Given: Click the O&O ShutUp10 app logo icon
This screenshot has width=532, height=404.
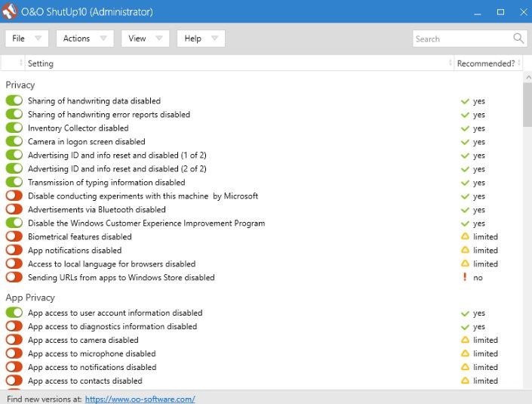Looking at the screenshot, I should 11,11.
